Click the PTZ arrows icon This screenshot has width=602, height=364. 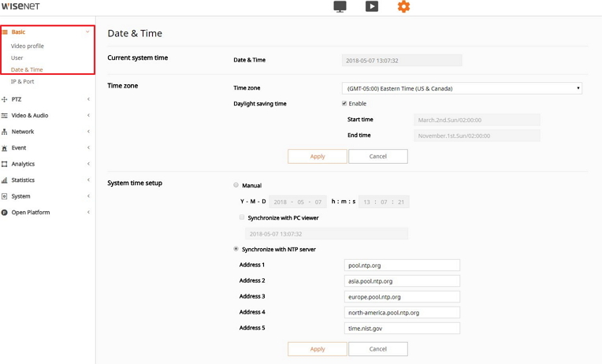(5, 99)
